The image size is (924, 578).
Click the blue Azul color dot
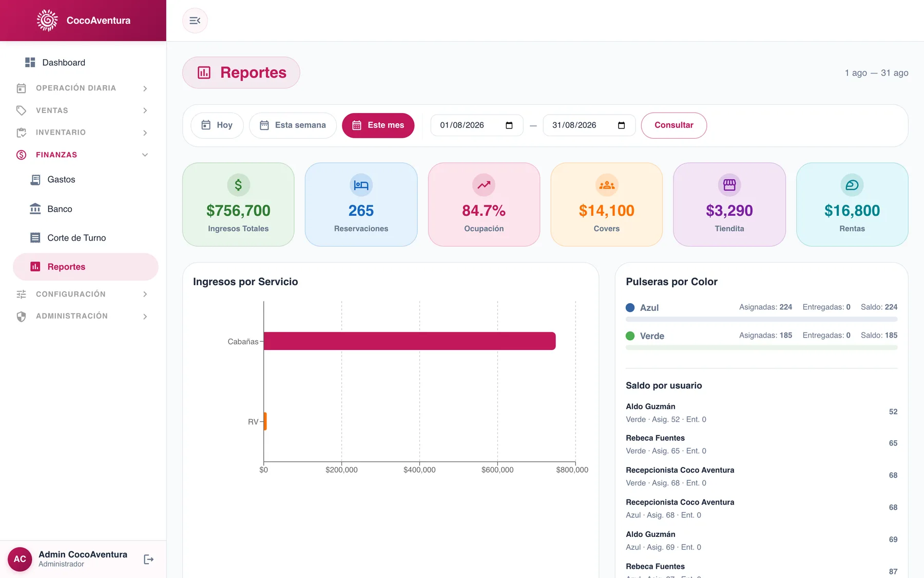630,308
